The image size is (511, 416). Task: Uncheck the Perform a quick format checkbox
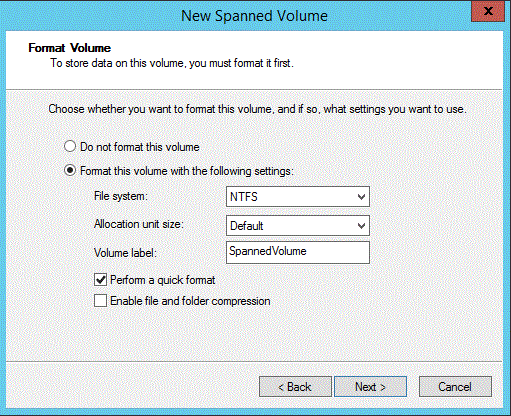(100, 280)
